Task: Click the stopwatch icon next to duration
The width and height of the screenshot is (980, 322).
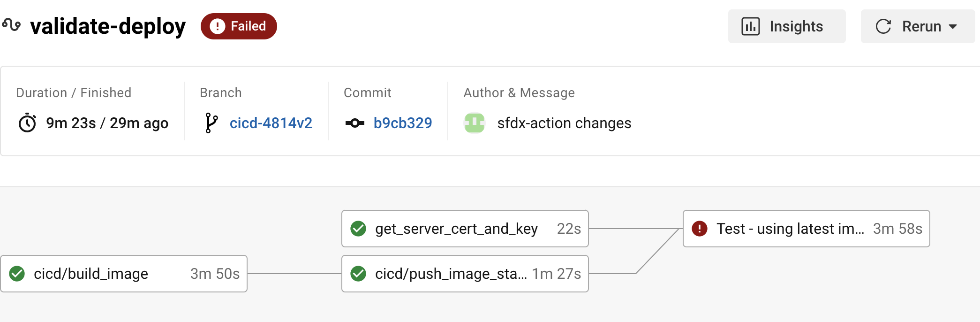Action: tap(28, 123)
